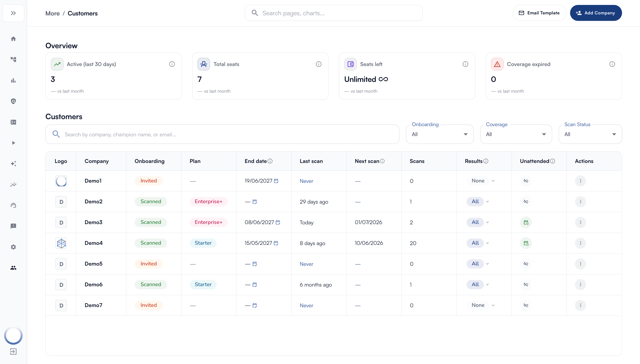Click the logout icon at sidebar bottom
This screenshot has height=364, width=640.
point(13,352)
